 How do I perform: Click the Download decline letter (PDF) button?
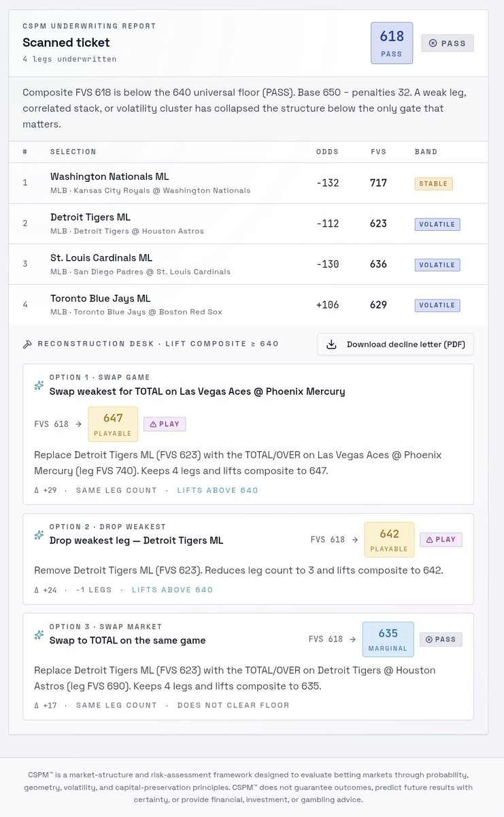(x=396, y=345)
